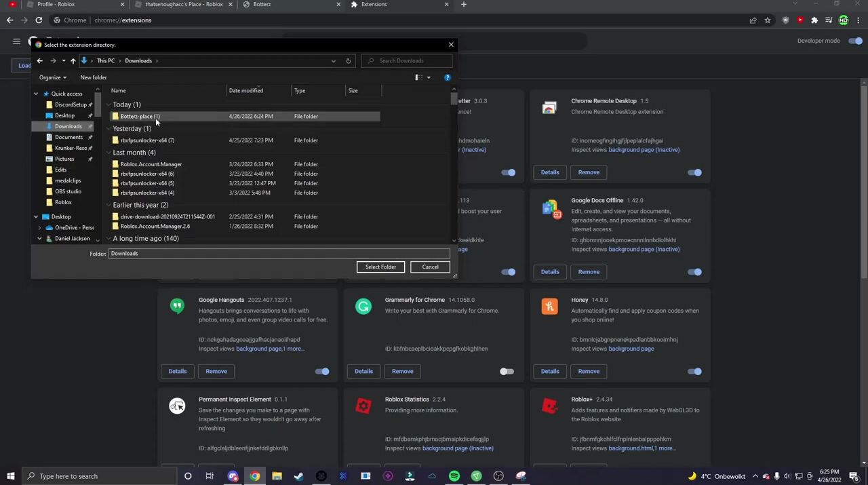Collapse the Last month (4) group
The width and height of the screenshot is (868, 485).
(x=108, y=153)
